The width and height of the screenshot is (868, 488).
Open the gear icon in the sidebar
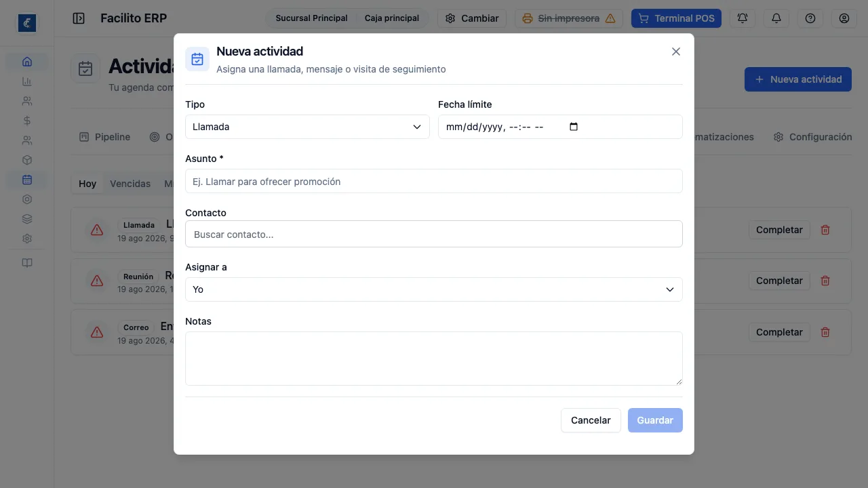pos(27,239)
